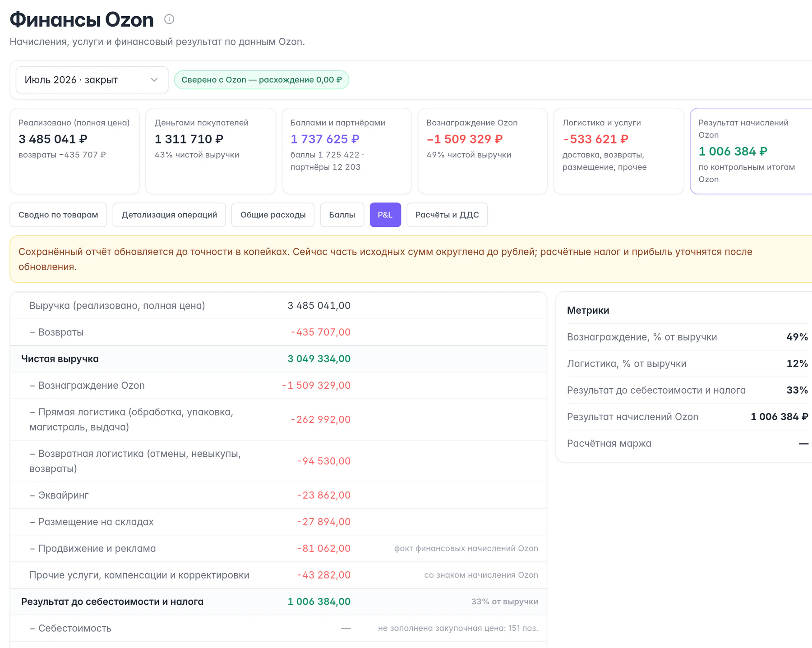This screenshot has height=648, width=812.
Task: Click the amount -1 509 329,00 in the table
Action: tap(316, 386)
